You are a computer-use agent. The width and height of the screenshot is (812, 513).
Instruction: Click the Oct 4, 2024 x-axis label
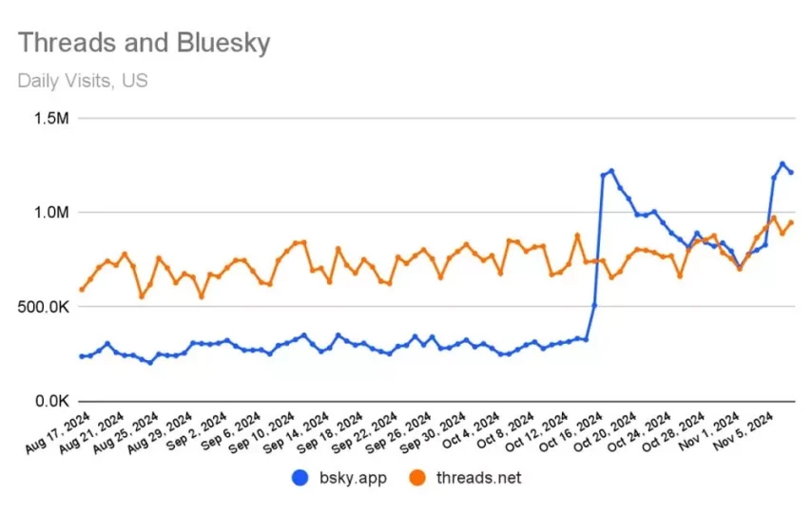click(471, 431)
